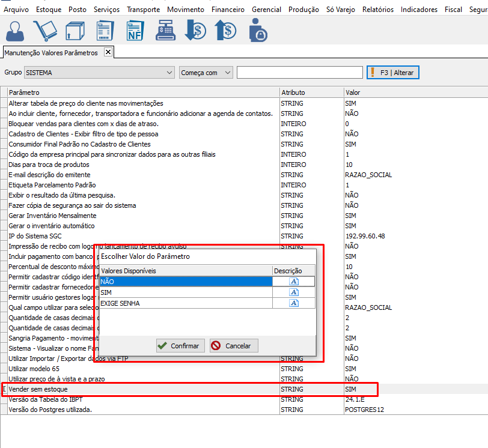This screenshot has width=488, height=448.
Task: Click the F3 Alterar button
Action: pos(393,73)
